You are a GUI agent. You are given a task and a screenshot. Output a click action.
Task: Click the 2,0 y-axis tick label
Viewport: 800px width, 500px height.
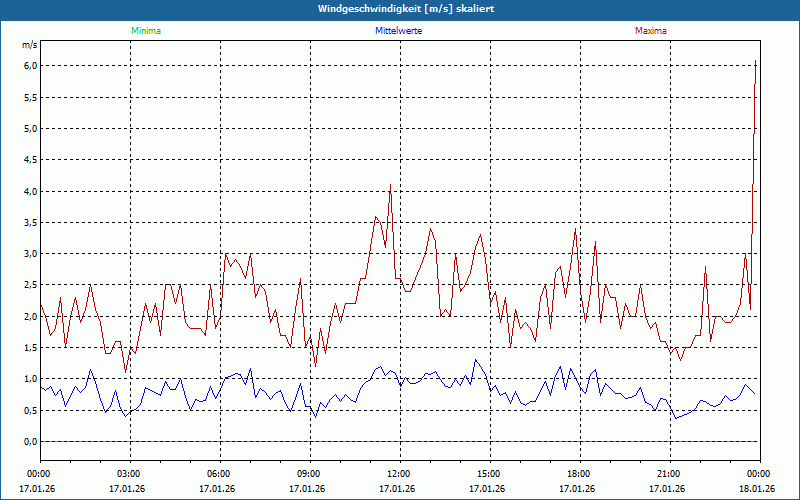pos(30,316)
